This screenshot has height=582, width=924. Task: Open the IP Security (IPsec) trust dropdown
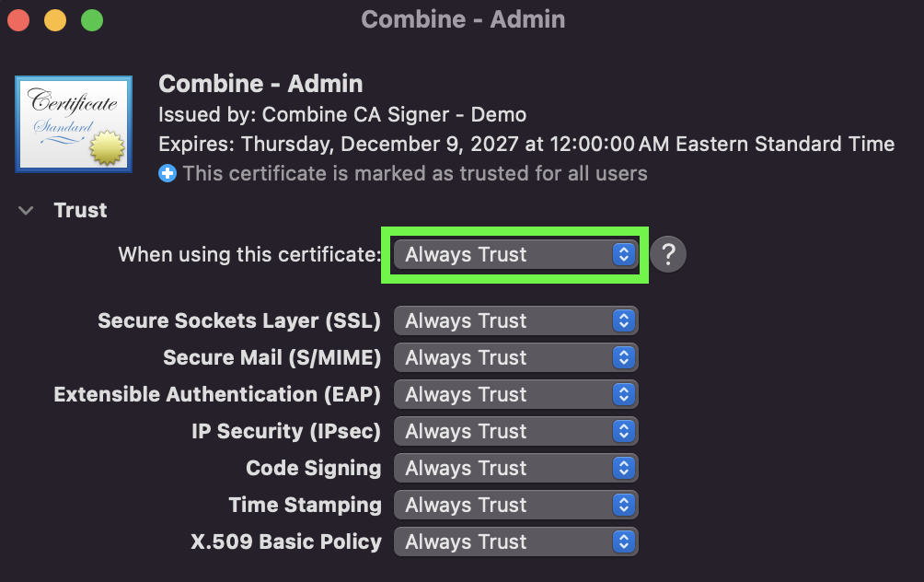pyautogui.click(x=515, y=432)
